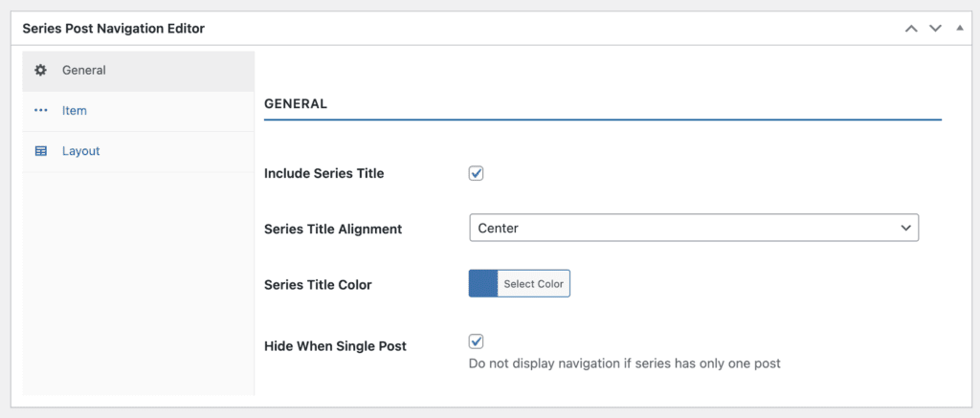The width and height of the screenshot is (980, 418).
Task: Click the table icon beside Layout
Action: (40, 151)
